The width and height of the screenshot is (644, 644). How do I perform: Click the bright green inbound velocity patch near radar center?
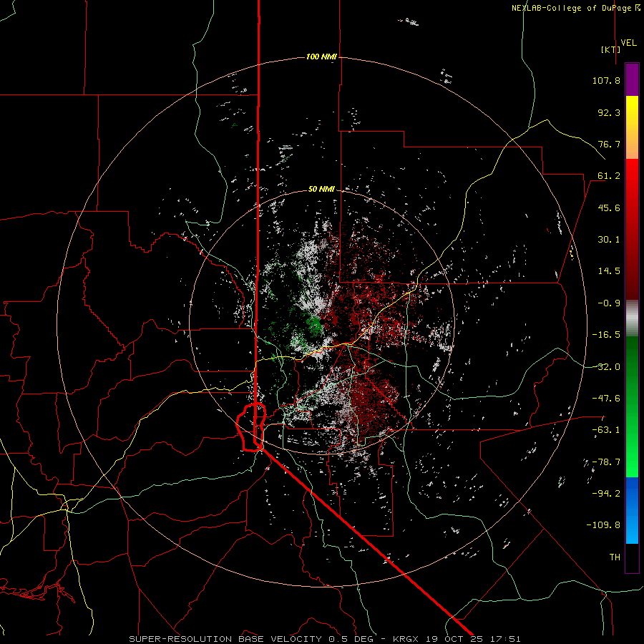point(314,324)
